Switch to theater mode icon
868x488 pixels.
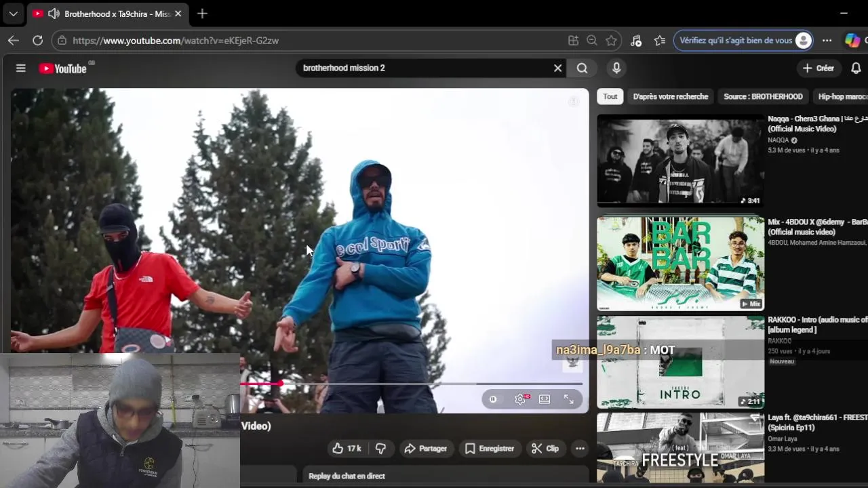point(545,399)
